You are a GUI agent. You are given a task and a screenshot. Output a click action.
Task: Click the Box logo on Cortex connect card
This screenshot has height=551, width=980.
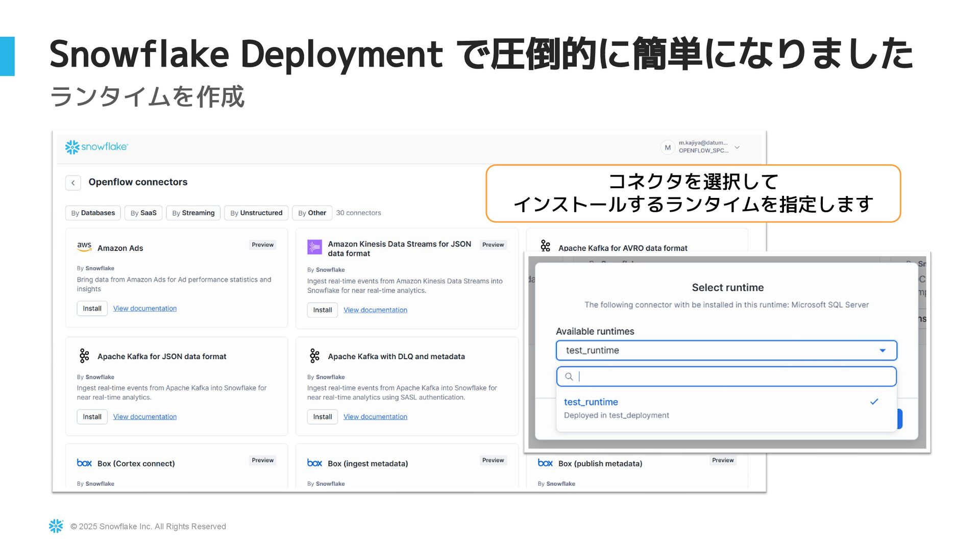click(x=84, y=463)
